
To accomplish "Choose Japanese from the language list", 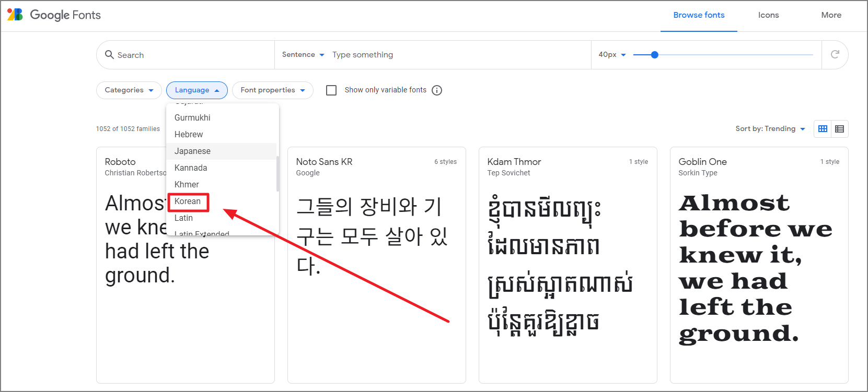I will click(x=222, y=151).
